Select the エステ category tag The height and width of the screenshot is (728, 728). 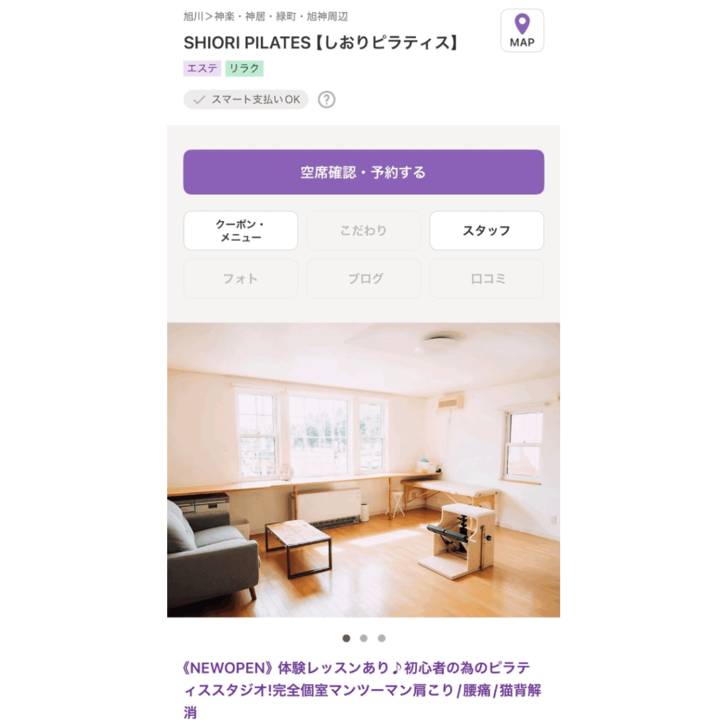(202, 68)
